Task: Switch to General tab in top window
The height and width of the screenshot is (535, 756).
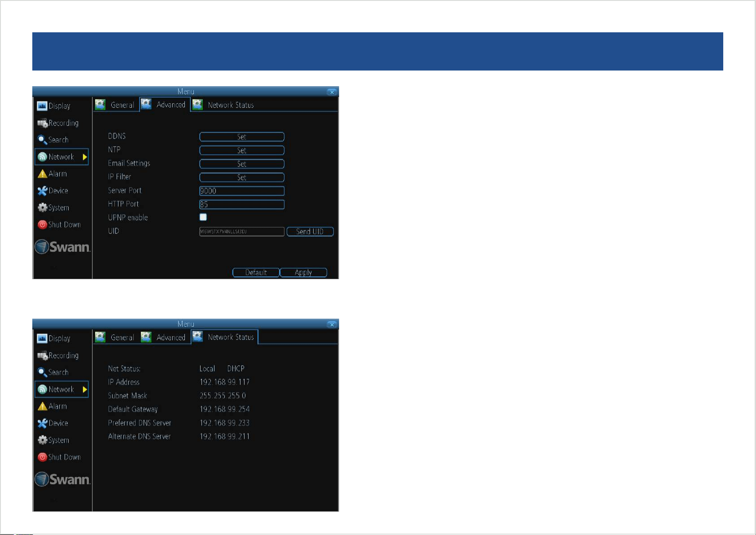Action: tap(116, 105)
